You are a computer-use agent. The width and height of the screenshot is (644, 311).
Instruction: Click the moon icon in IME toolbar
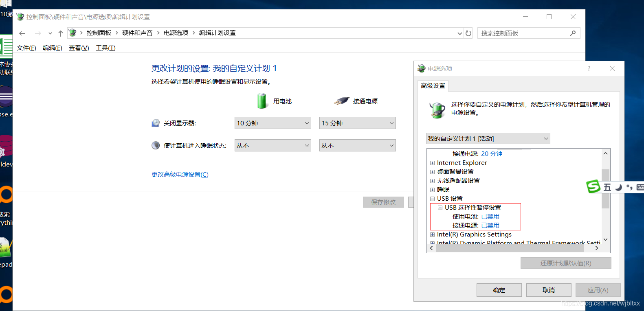619,187
